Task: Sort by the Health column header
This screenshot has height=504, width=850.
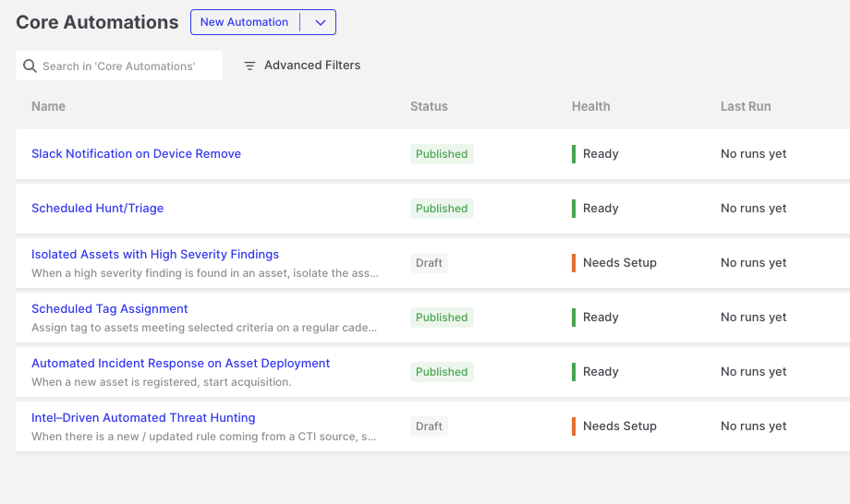Action: 591,107
